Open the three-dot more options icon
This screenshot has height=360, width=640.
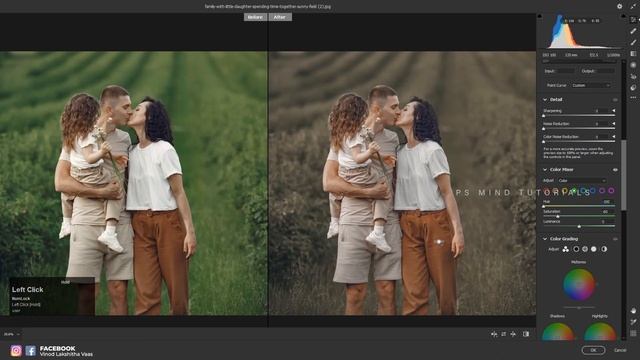[x=633, y=98]
